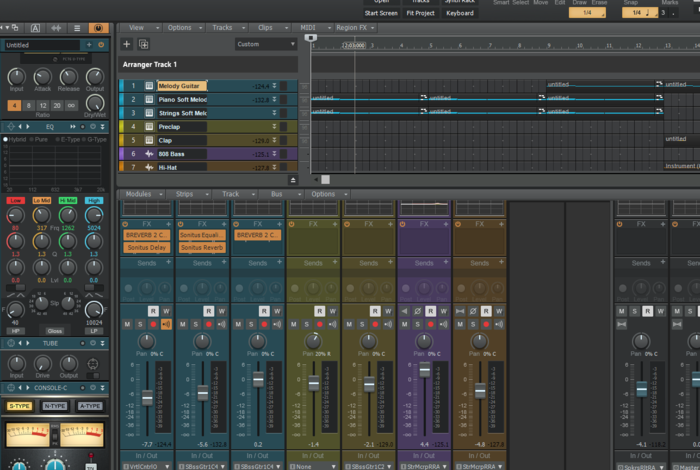Open the console Modules menu
Screen dimensions: 700x470
pos(142,194)
